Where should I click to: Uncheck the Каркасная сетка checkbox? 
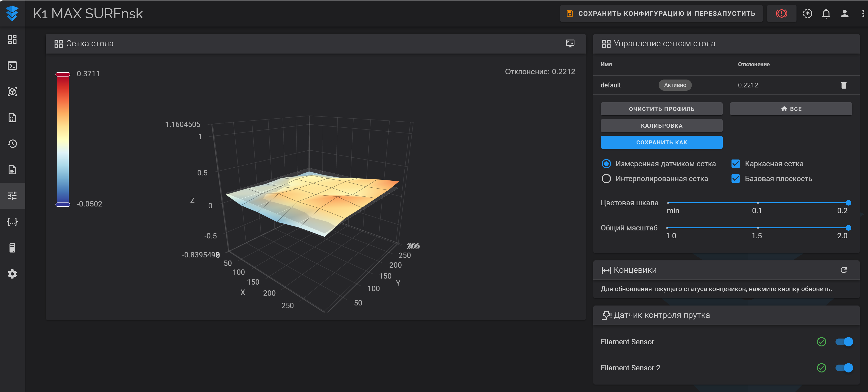[x=736, y=164]
